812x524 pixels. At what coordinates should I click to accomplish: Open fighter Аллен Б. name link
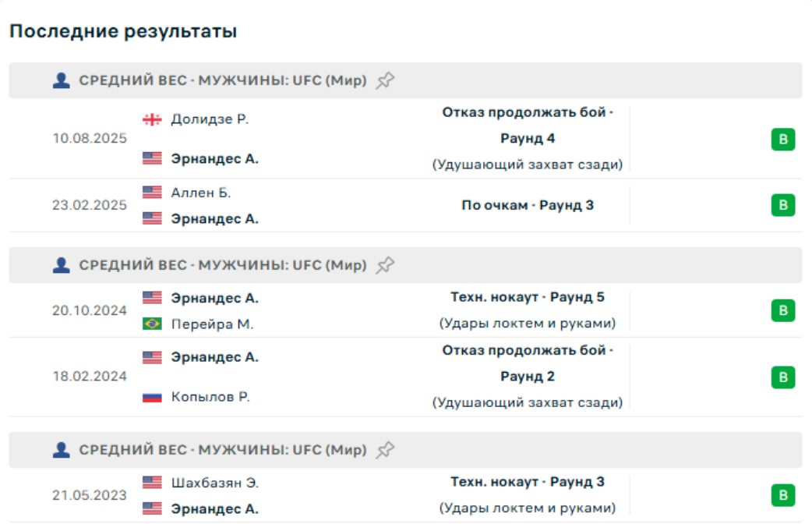pos(201,193)
